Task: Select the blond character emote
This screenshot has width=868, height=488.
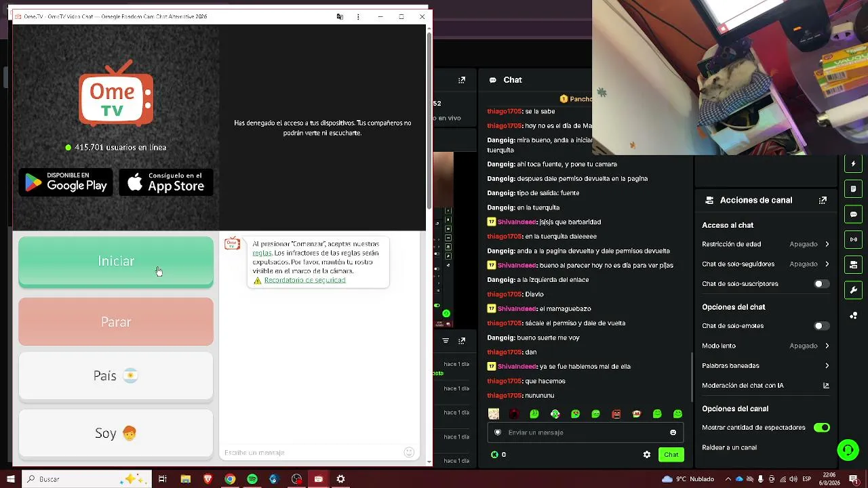Action: point(494,414)
